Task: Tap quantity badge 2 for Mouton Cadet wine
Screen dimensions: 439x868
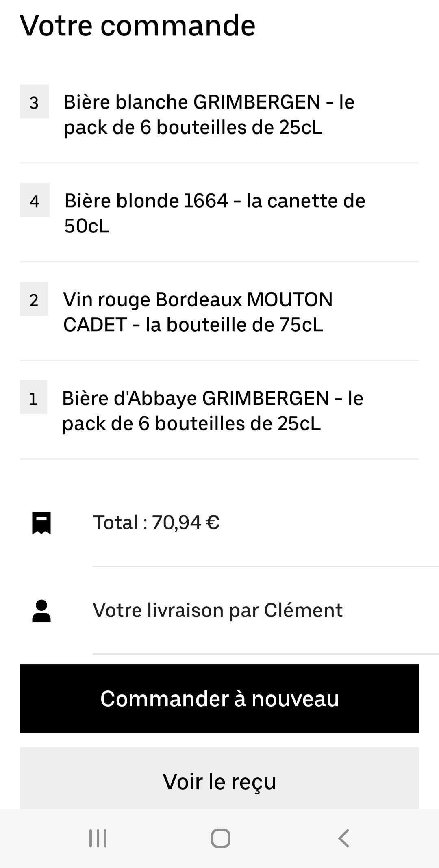Action: click(34, 299)
